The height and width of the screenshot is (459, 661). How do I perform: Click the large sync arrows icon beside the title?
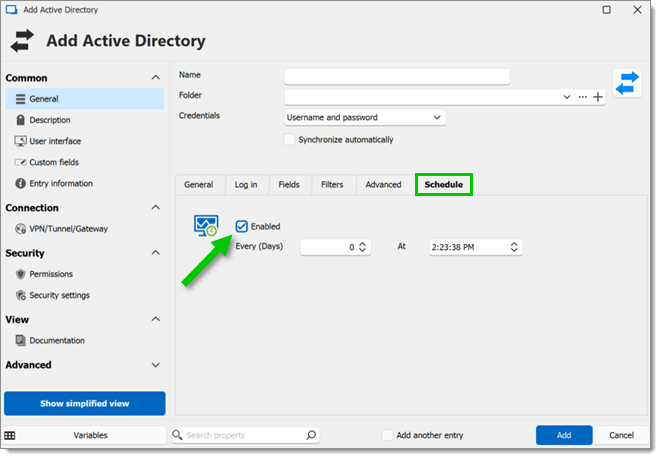(x=22, y=41)
